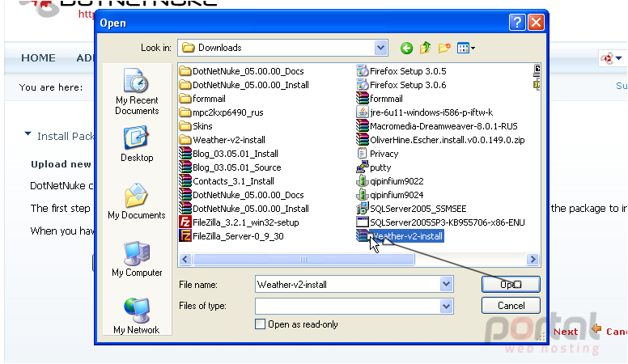Select the Contacts_3.1_Install archive
The width and height of the screenshot is (628, 364).
pos(227,181)
